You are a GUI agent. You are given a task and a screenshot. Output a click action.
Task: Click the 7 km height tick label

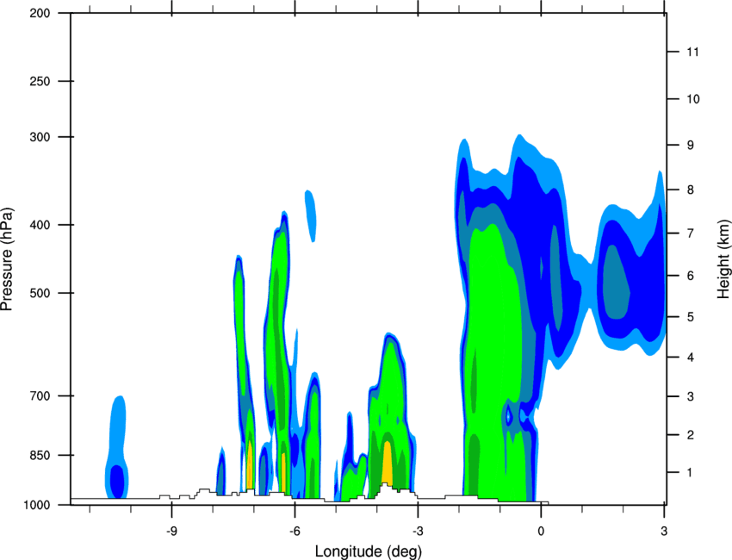point(690,233)
